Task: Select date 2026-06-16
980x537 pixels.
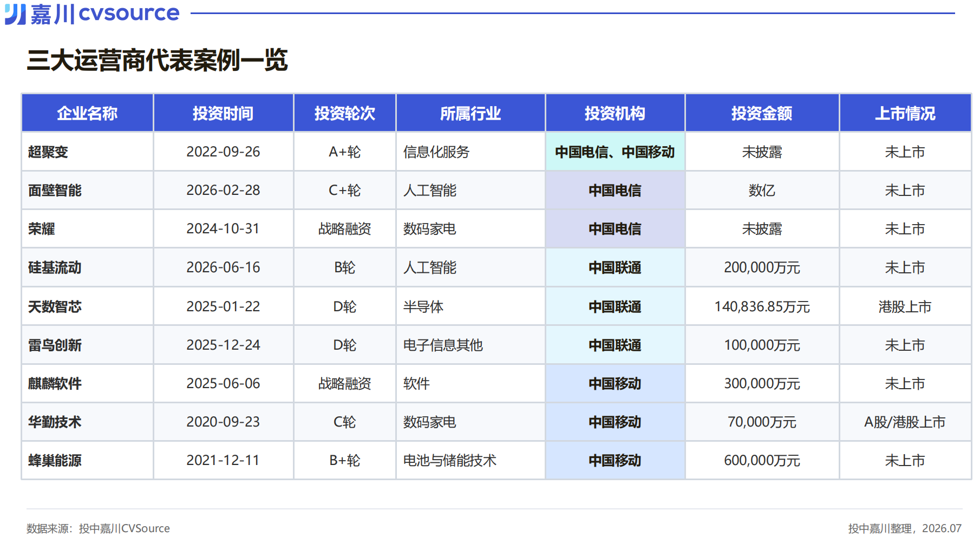Action: click(223, 267)
